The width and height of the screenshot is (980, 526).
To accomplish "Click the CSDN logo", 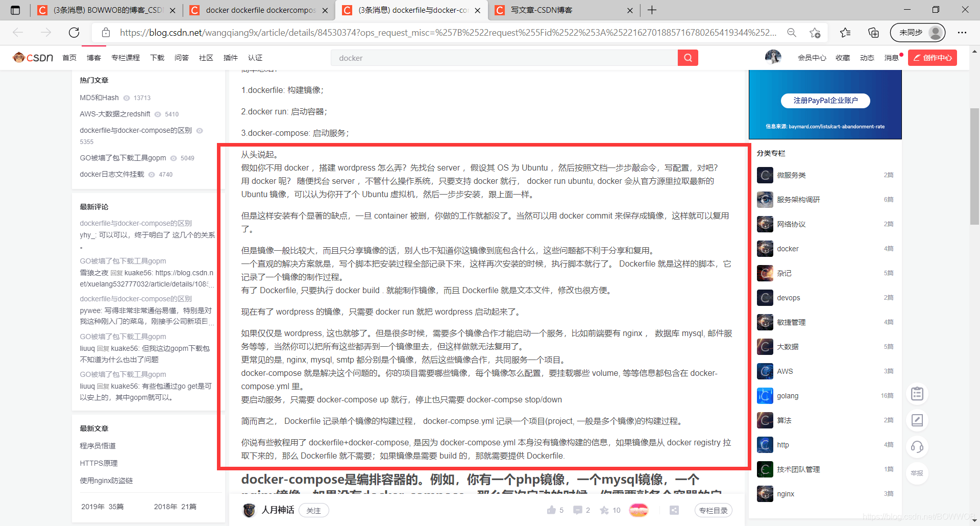I will point(32,57).
